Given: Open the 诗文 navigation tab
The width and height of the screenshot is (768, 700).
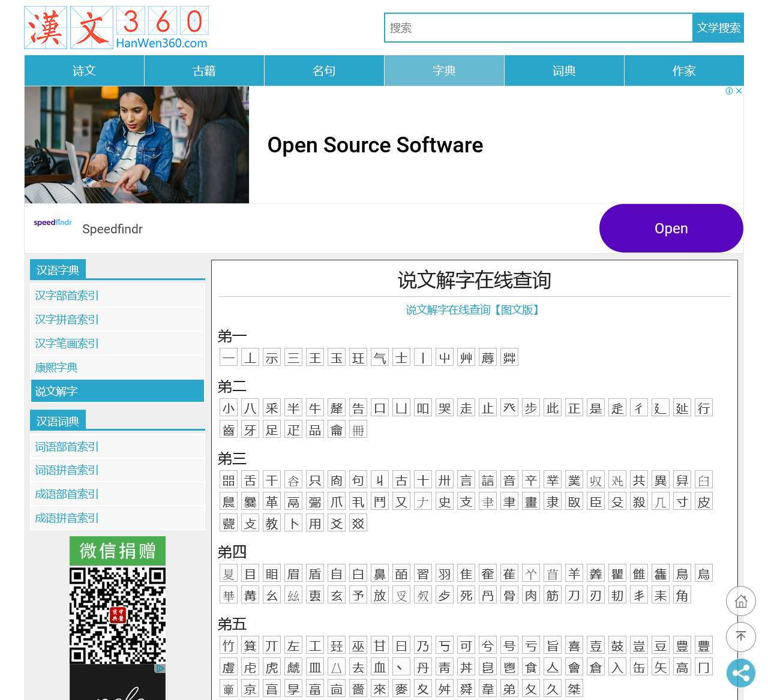Looking at the screenshot, I should [84, 71].
